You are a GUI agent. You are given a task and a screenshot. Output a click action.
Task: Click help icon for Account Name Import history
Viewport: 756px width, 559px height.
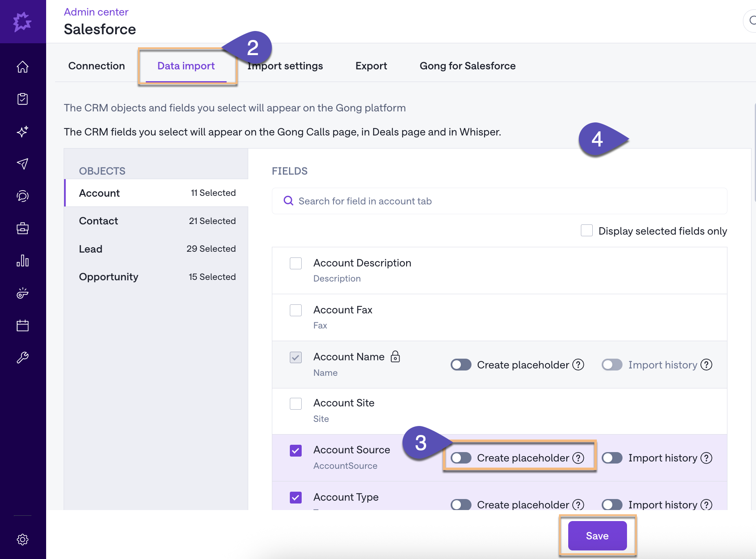pos(706,364)
